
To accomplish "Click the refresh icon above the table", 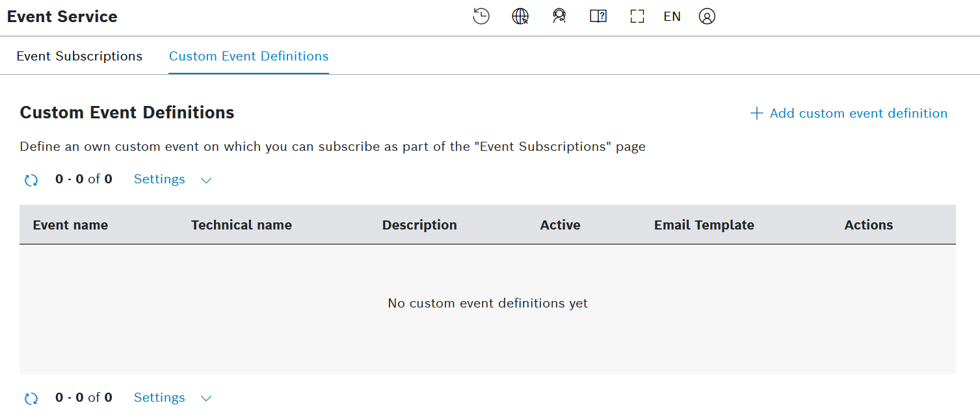I will (31, 180).
